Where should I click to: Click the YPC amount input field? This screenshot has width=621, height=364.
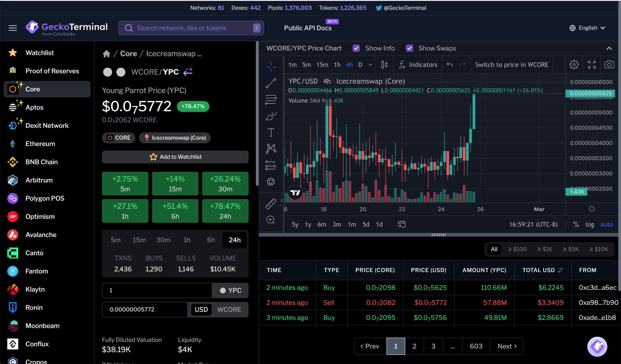(x=157, y=290)
